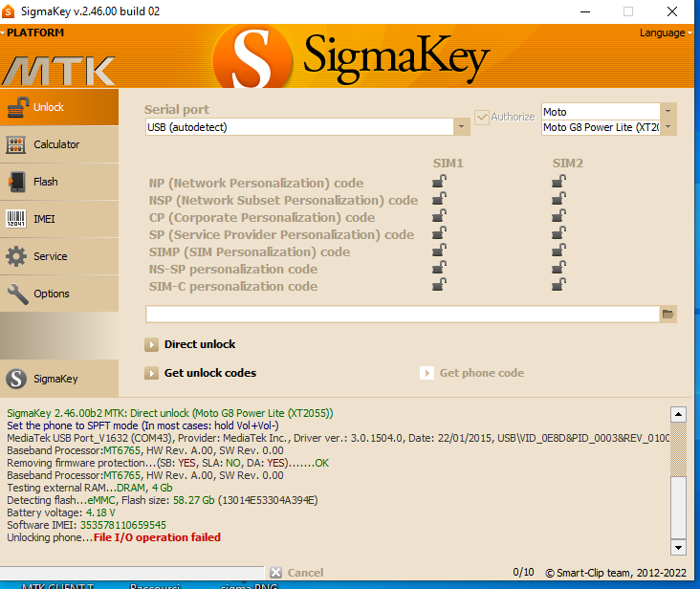Click the empty file path input field
Viewport: 700px width, 589px height.
coord(403,315)
